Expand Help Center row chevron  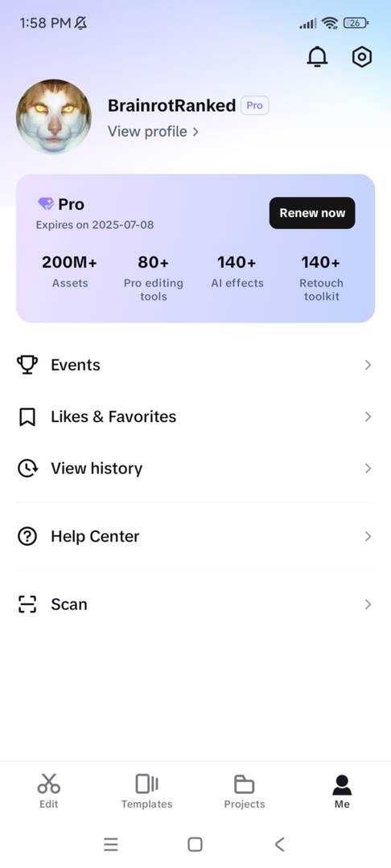point(368,536)
